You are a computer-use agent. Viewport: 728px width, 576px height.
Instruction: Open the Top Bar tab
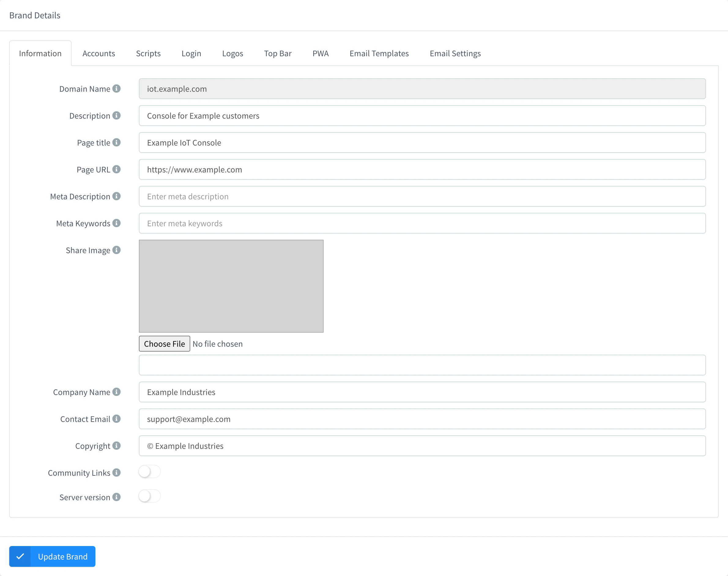(278, 53)
